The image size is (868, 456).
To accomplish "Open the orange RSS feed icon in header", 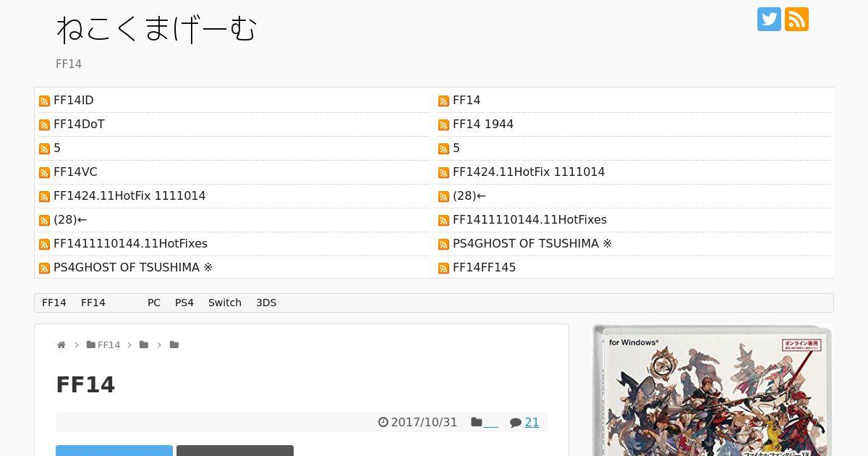I will (x=796, y=20).
